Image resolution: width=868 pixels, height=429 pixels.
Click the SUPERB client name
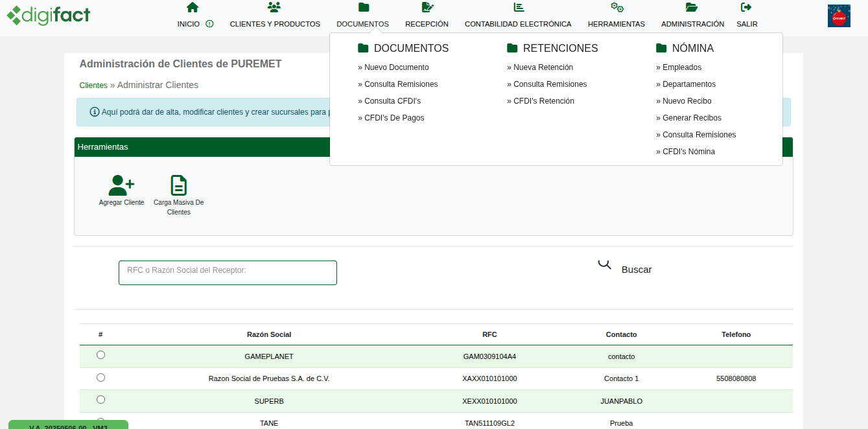coord(269,401)
